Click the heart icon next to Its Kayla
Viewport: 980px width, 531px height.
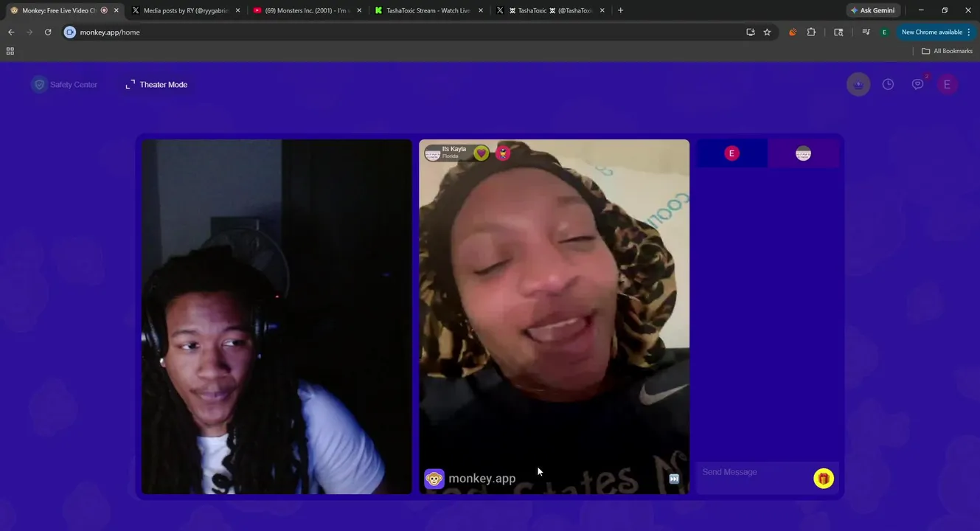click(x=482, y=153)
